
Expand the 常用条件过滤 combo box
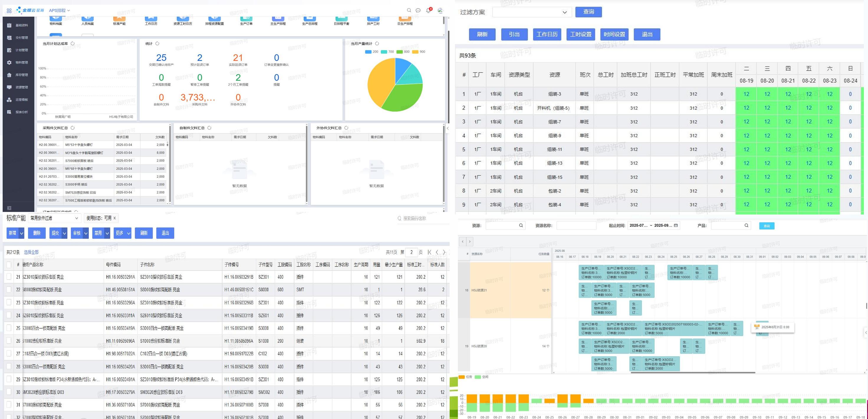(54, 218)
